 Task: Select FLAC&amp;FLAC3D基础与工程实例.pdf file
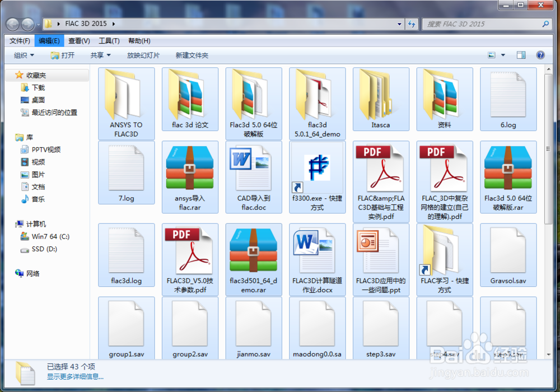coord(381,181)
